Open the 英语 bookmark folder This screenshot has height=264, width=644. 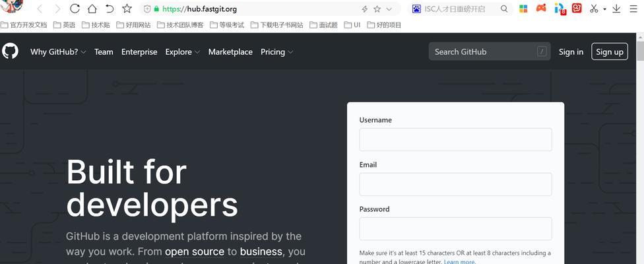click(65, 25)
